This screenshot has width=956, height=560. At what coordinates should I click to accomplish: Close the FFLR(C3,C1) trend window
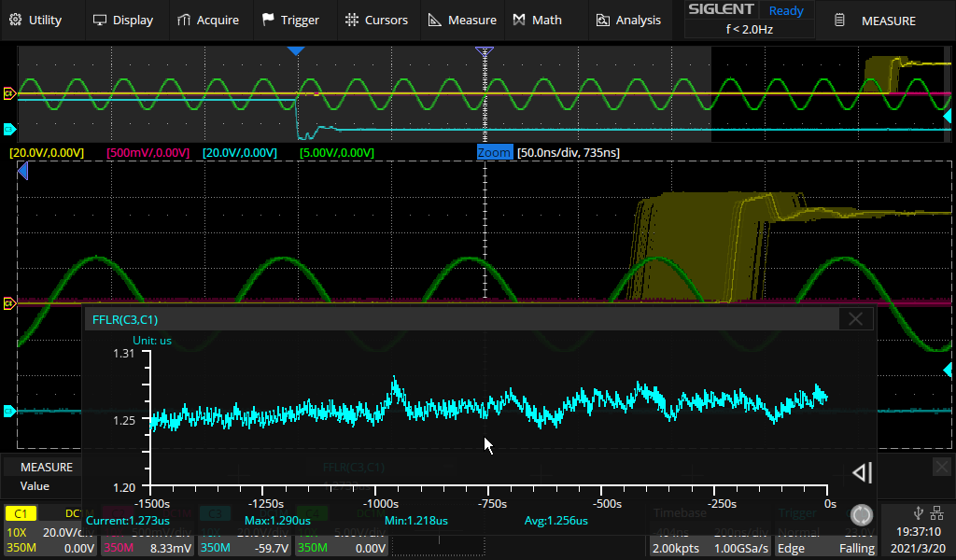click(855, 318)
